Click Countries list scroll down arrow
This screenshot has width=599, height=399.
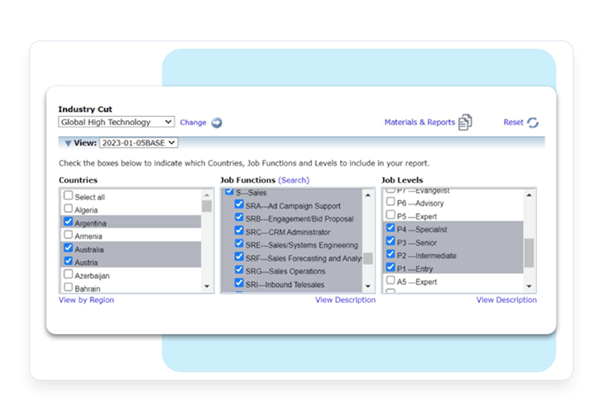click(207, 286)
